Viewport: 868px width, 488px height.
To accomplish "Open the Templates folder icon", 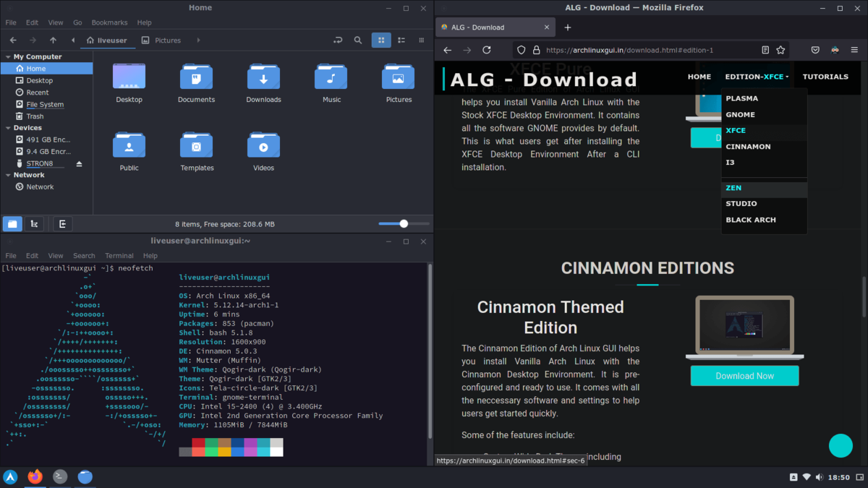I will point(196,145).
